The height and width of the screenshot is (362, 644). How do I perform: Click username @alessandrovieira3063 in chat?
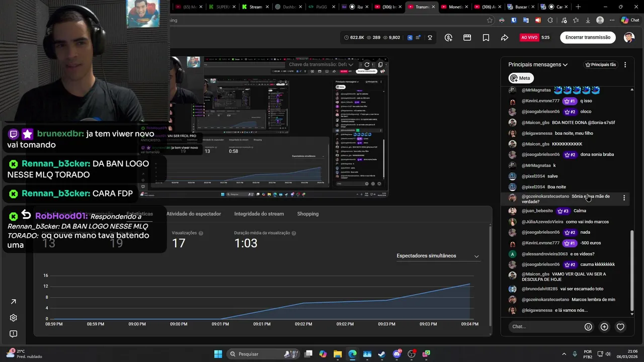tap(544, 254)
